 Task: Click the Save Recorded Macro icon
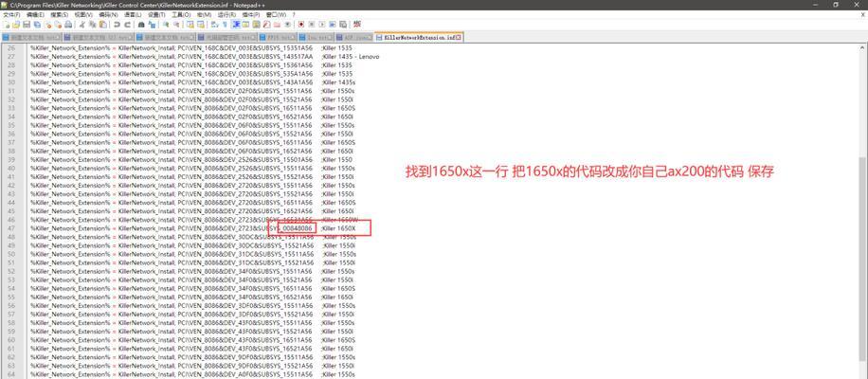tap(343, 25)
